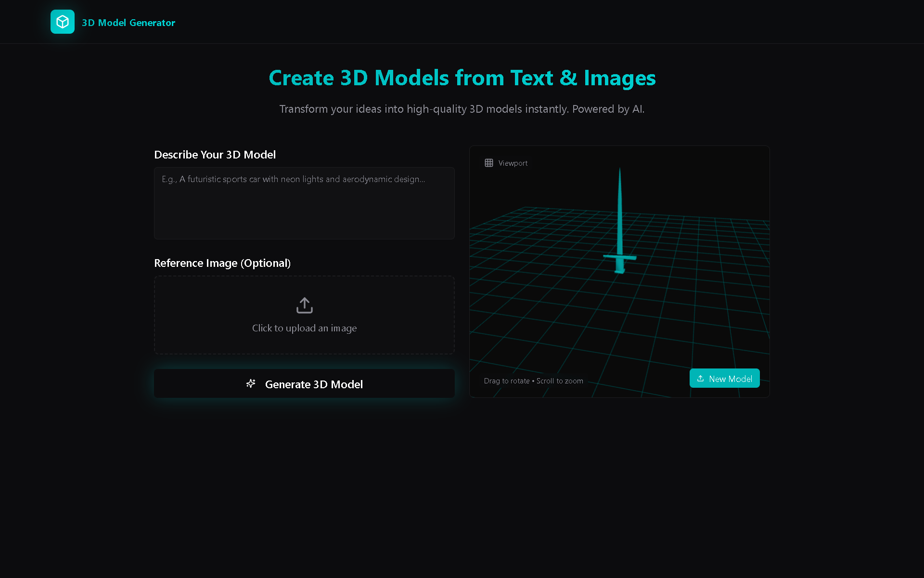Viewport: 924px width, 578px height.
Task: Start a New Model
Action: [x=724, y=379]
